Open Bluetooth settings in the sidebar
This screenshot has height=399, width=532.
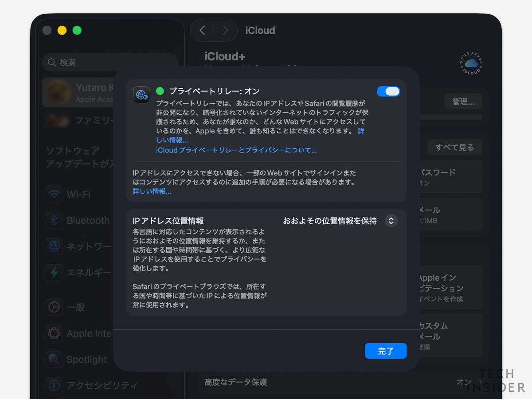point(78,220)
